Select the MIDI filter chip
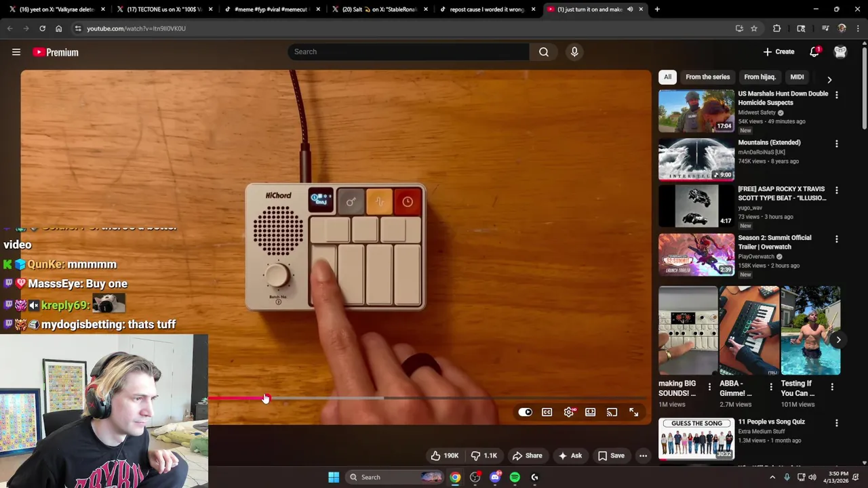Viewport: 868px width, 488px height. [x=797, y=77]
